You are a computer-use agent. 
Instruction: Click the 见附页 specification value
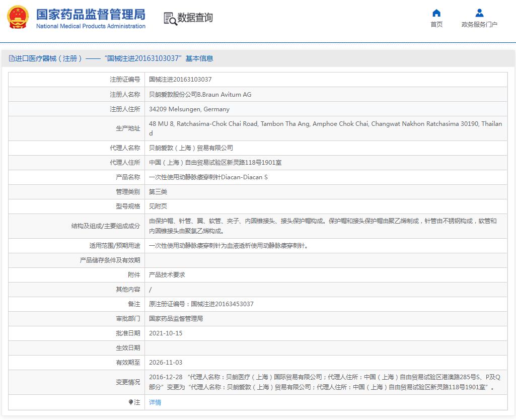coord(158,206)
